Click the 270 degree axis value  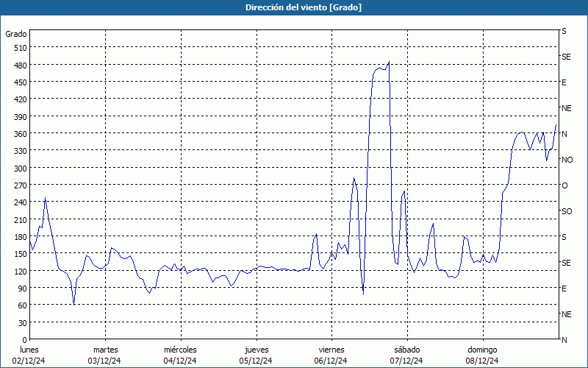click(21, 185)
